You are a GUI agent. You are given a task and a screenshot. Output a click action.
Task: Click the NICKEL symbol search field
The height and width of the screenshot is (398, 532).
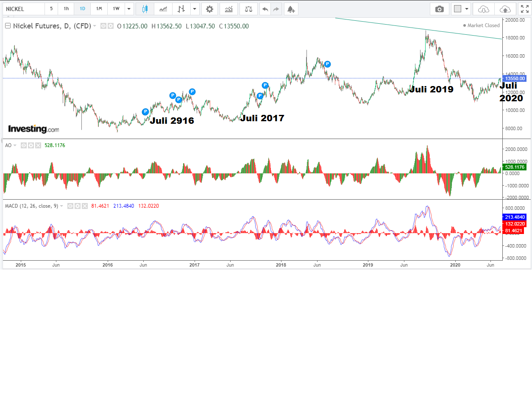[23, 9]
